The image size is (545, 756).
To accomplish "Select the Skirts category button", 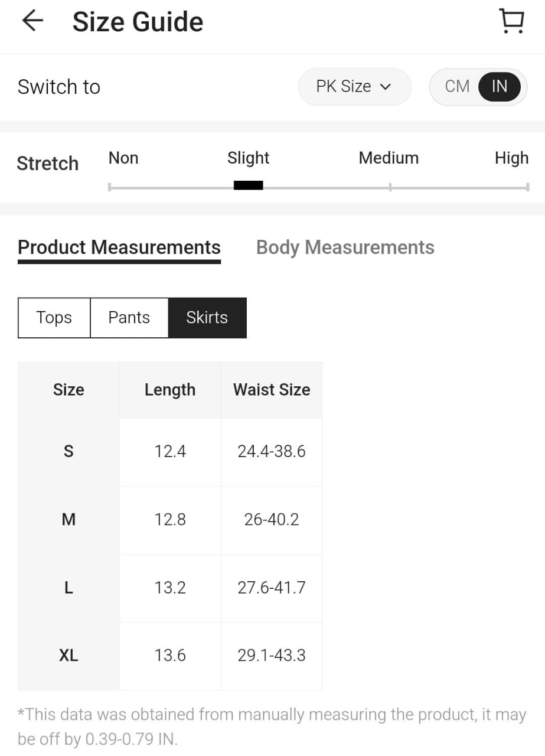I will coord(207,318).
